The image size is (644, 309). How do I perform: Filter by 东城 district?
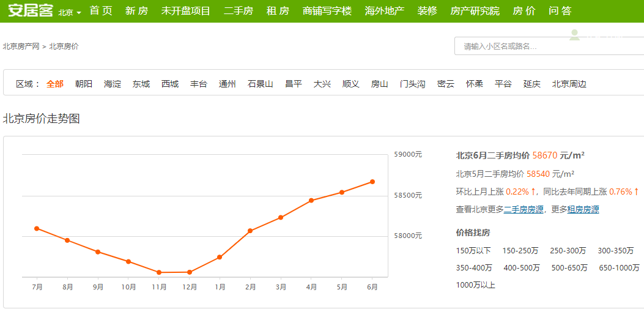coord(141,84)
